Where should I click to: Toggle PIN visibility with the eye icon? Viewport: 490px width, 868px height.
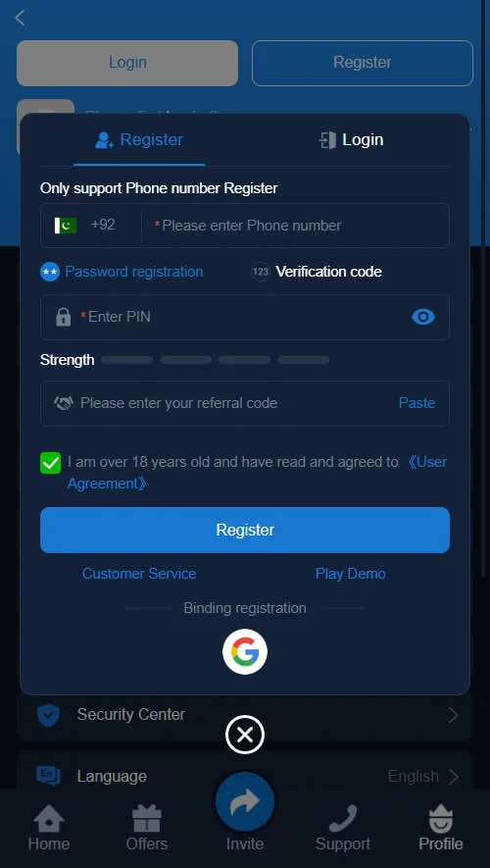tap(423, 317)
